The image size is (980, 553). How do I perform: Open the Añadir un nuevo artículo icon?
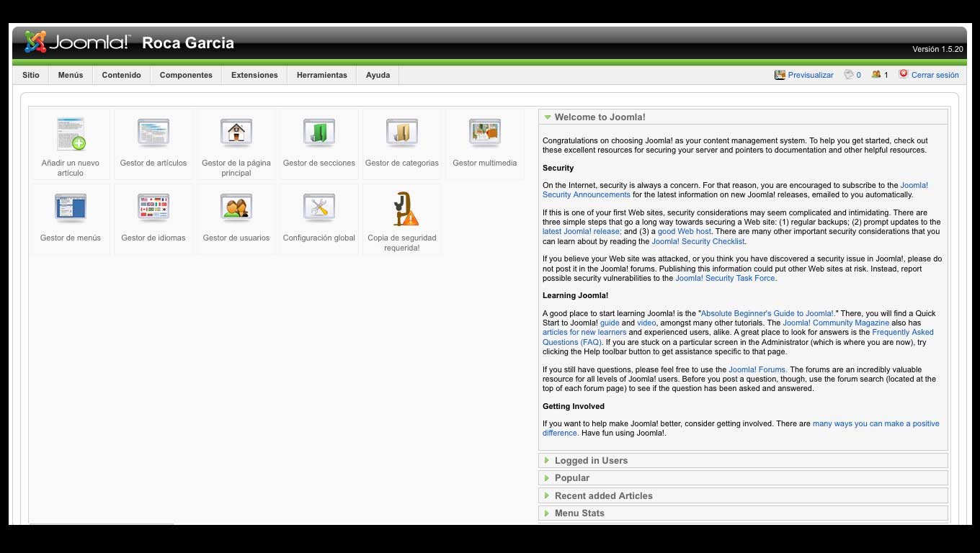click(71, 134)
